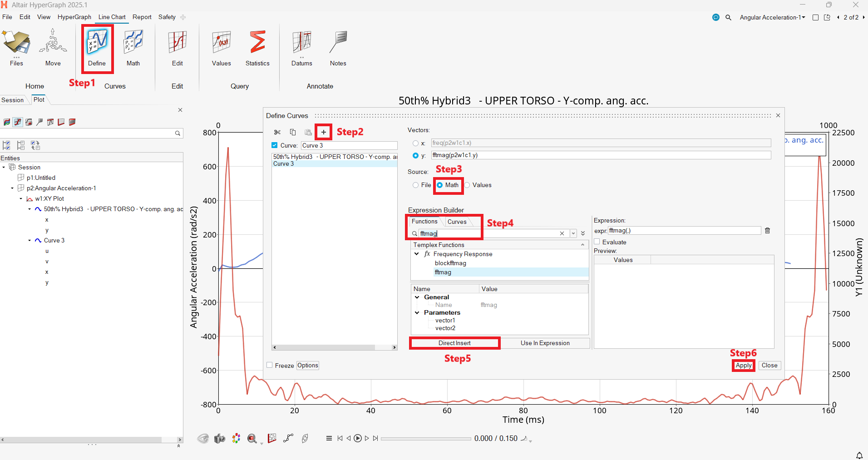
Task: Select the all-curves filter icon in the browser
Action: point(7,122)
